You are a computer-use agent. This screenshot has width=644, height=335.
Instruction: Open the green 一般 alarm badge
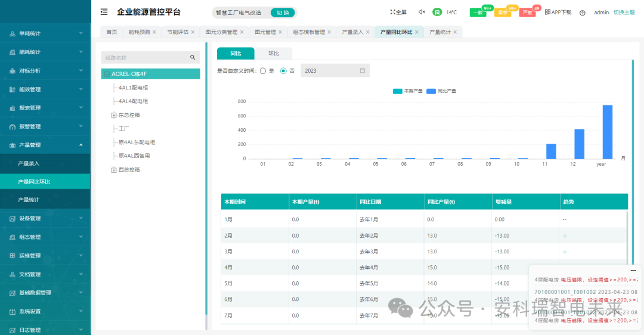pyautogui.click(x=478, y=13)
